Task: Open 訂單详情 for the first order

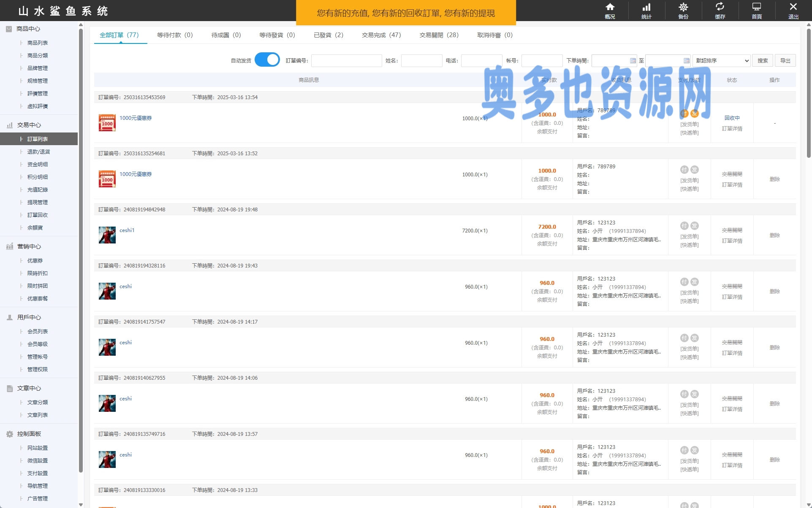Action: point(732,129)
